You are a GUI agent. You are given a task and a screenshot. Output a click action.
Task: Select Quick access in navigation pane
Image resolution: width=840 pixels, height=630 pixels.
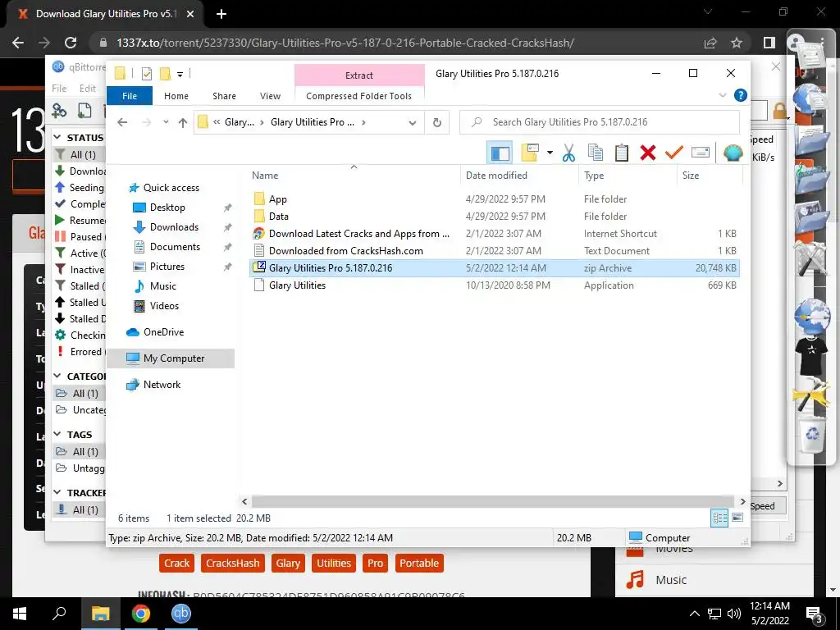[x=171, y=188]
